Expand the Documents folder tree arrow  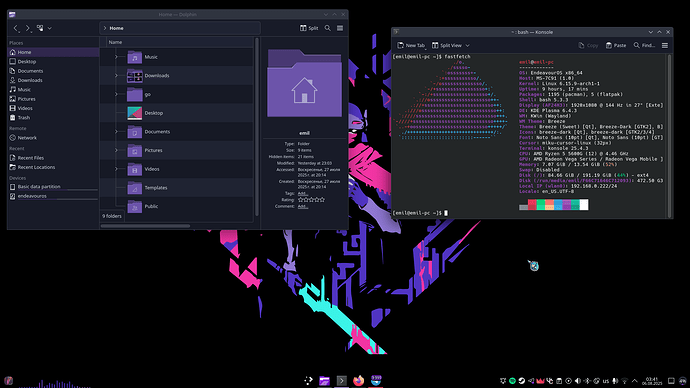(x=116, y=132)
